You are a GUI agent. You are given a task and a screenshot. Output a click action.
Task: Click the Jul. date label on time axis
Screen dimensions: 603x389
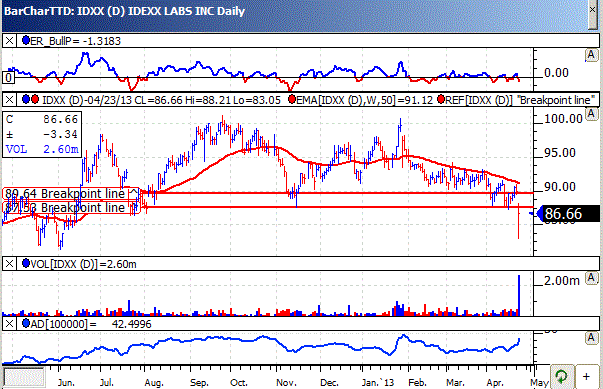tap(107, 382)
